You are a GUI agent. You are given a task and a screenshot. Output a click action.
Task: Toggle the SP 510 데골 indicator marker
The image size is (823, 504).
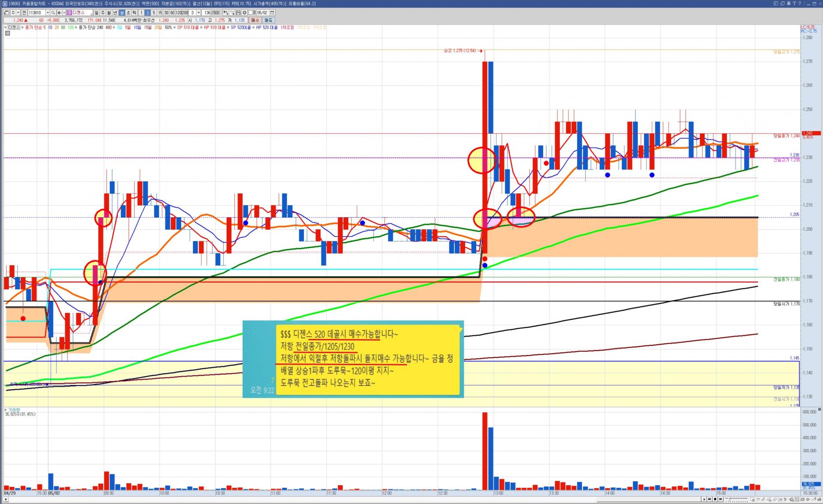(174, 27)
